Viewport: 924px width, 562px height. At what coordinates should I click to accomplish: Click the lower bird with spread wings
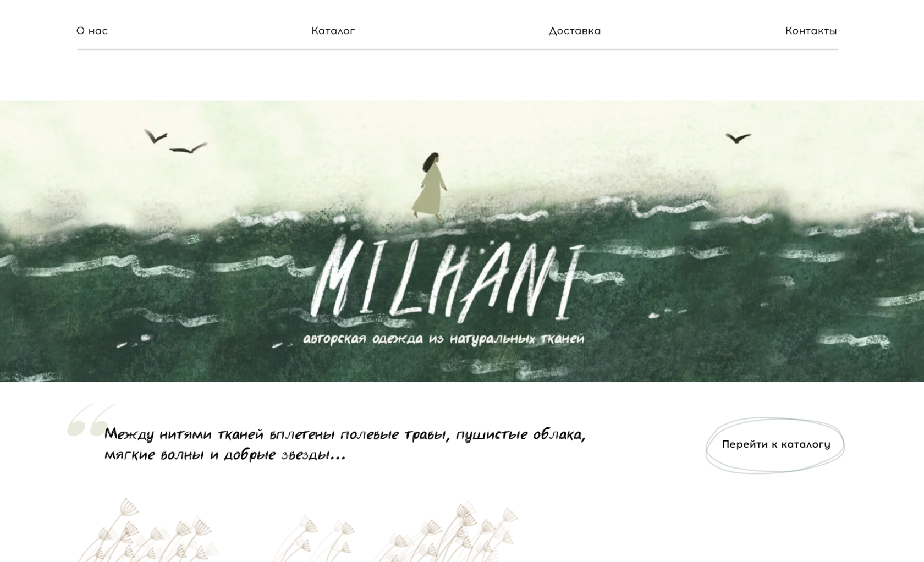[x=188, y=148]
